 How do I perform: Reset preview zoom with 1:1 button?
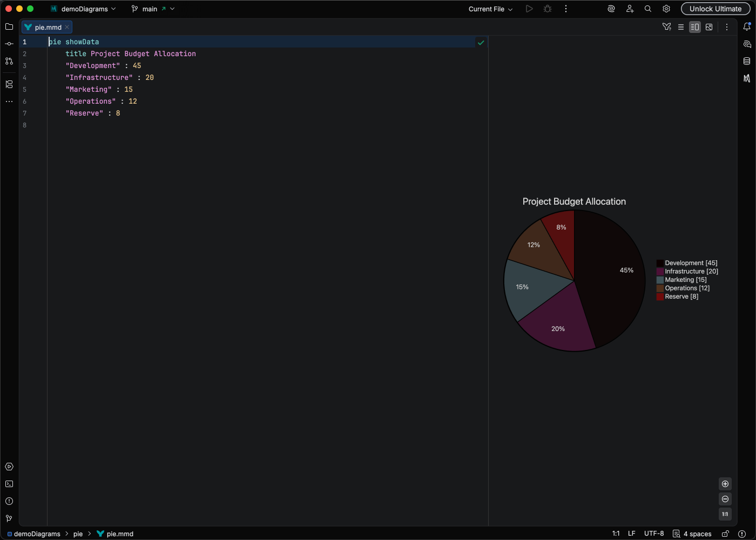[725, 514]
